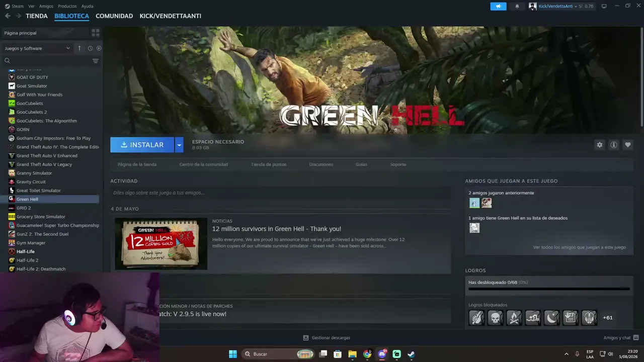Screen dimensions: 644x362
Task: Open Página de la tienda link
Action: tap(137, 164)
